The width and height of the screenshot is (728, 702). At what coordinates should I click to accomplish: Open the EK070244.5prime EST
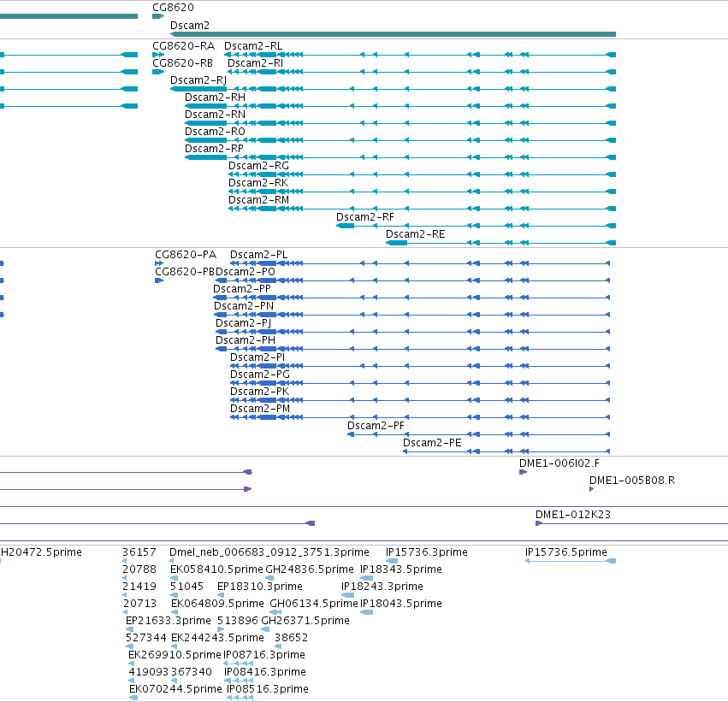[x=175, y=689]
